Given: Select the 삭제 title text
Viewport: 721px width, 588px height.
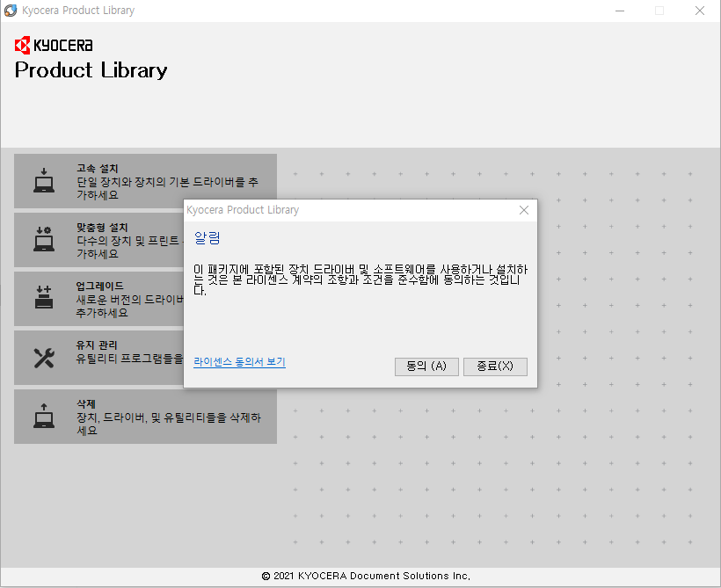Looking at the screenshot, I should coord(86,403).
